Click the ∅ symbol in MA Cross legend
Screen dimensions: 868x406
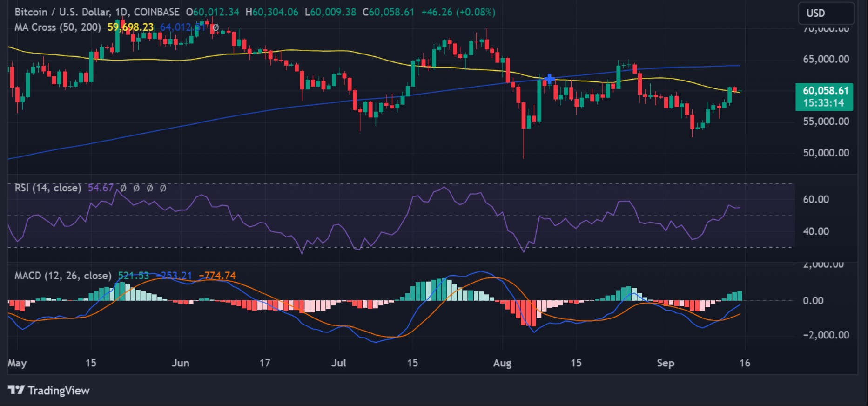(x=215, y=27)
